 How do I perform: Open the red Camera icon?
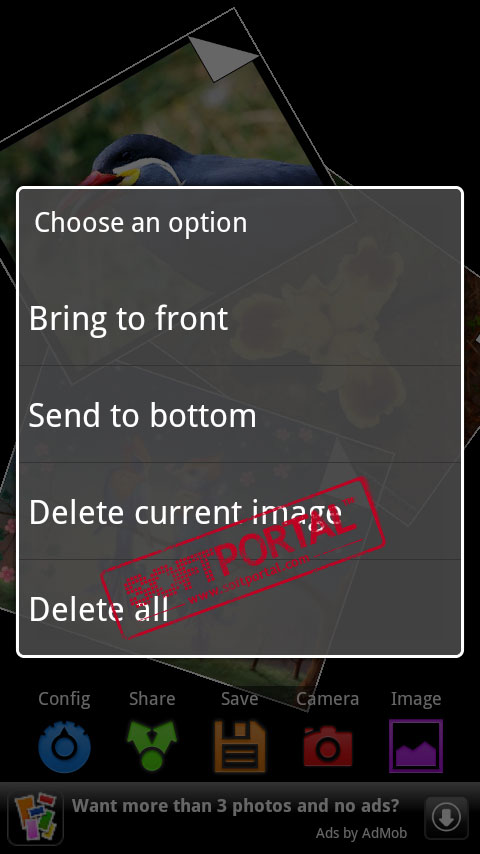tap(327, 746)
